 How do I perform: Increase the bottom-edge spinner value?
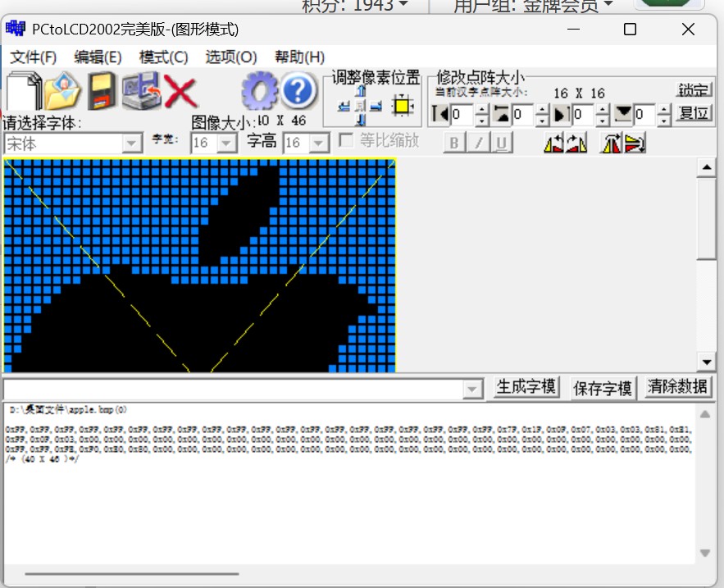pyautogui.click(x=664, y=109)
